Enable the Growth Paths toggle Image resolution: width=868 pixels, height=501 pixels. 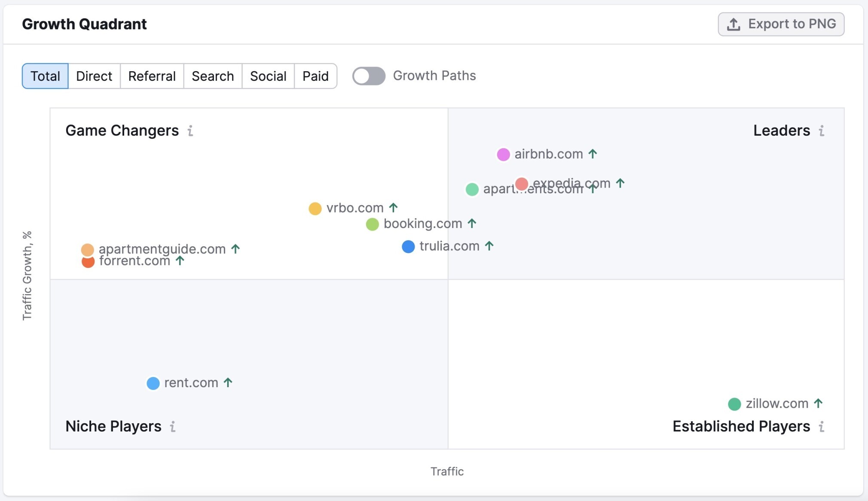369,76
